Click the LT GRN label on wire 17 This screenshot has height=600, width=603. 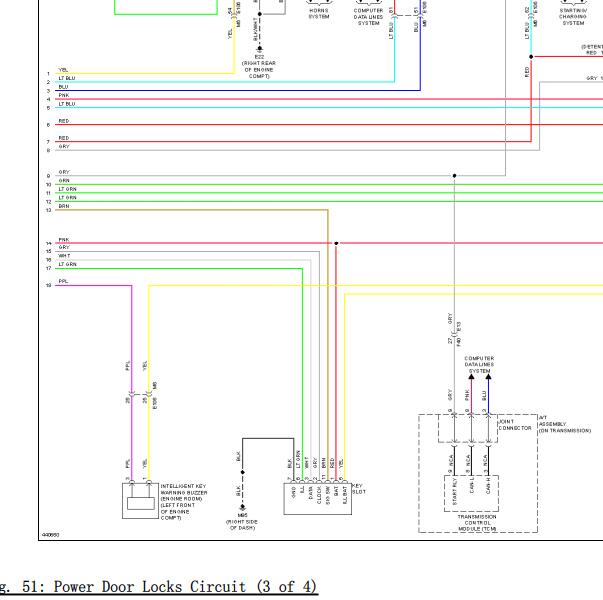point(68,264)
